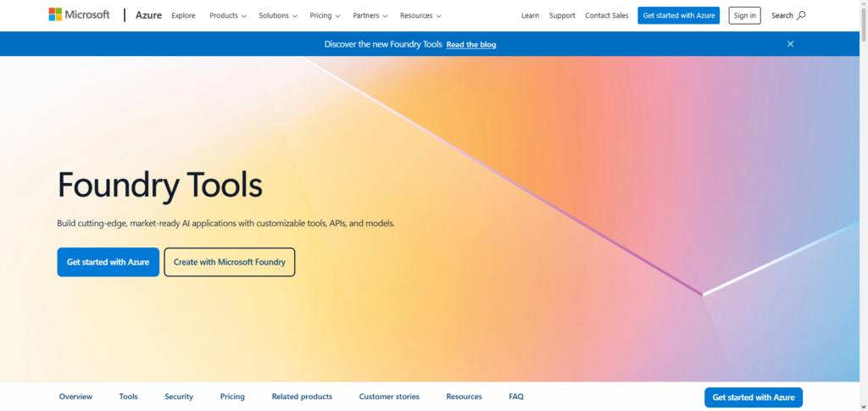Click the Sign in button
This screenshot has width=868, height=411.
click(x=744, y=15)
